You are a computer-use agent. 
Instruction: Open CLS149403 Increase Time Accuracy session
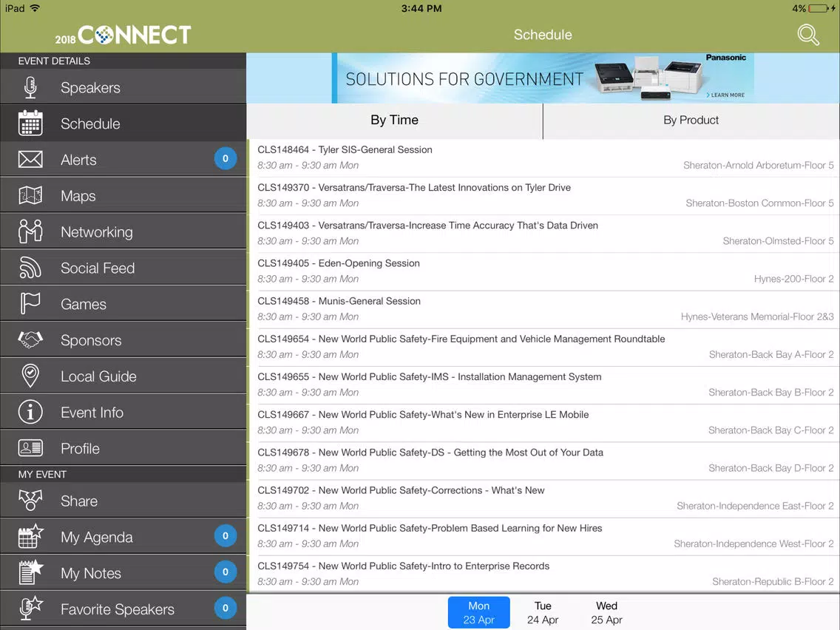[545, 234]
